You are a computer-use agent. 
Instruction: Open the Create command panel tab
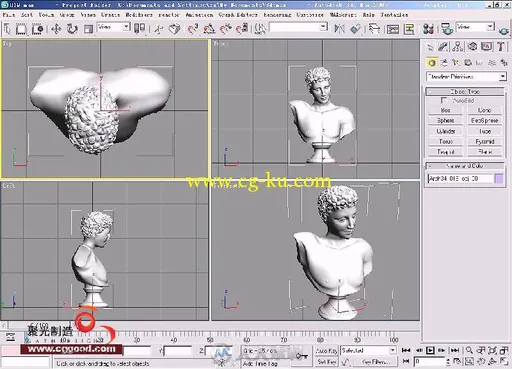pos(430,47)
